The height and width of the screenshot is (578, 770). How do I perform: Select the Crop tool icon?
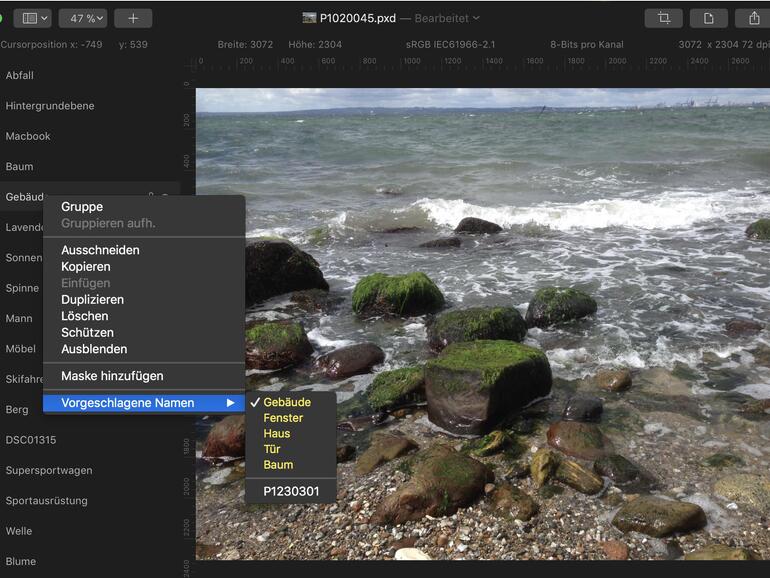(x=663, y=18)
